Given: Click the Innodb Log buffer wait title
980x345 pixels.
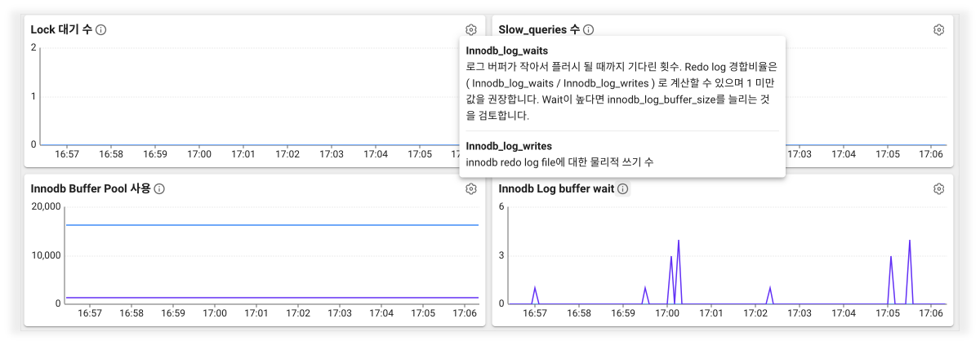Looking at the screenshot, I should coord(556,189).
